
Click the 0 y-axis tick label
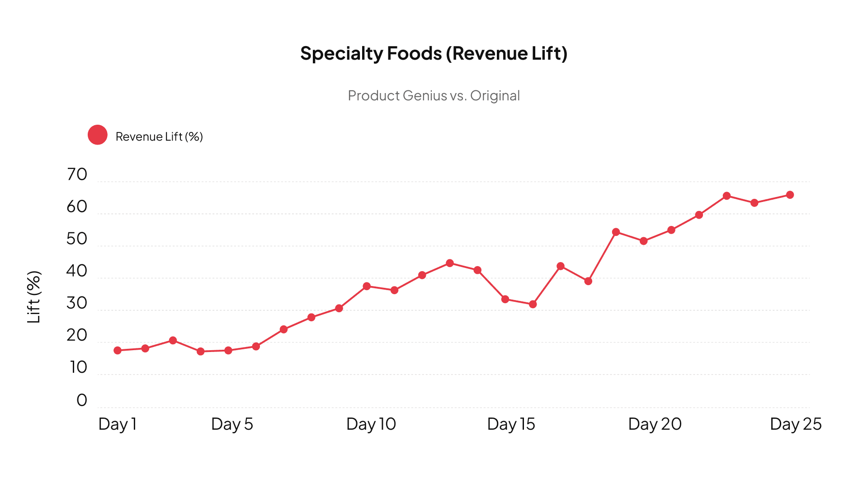coord(82,400)
